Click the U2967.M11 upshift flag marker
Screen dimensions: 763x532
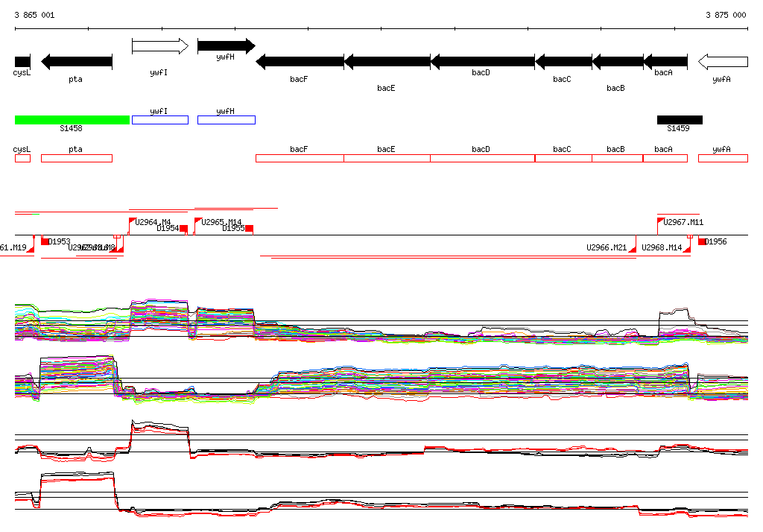[x=661, y=221]
